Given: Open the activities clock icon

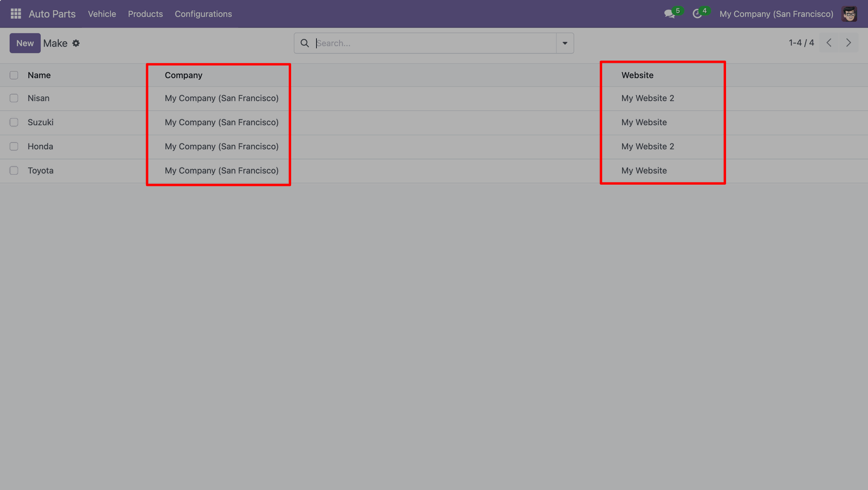Looking at the screenshot, I should (x=697, y=14).
